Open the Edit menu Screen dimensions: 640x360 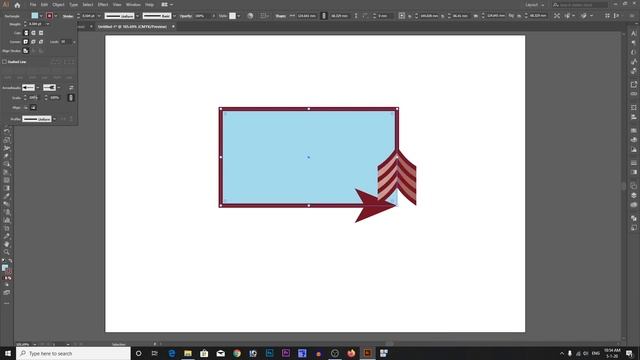(44, 4)
